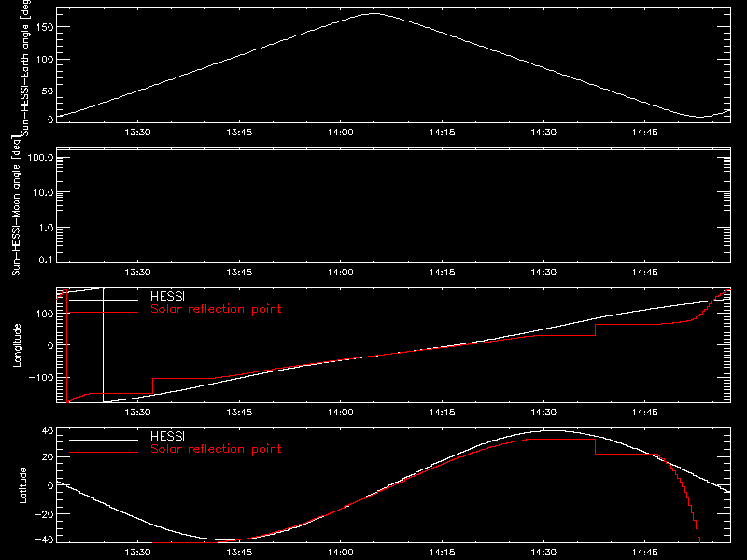Select the -100 tick on Longitude plot

41,377
